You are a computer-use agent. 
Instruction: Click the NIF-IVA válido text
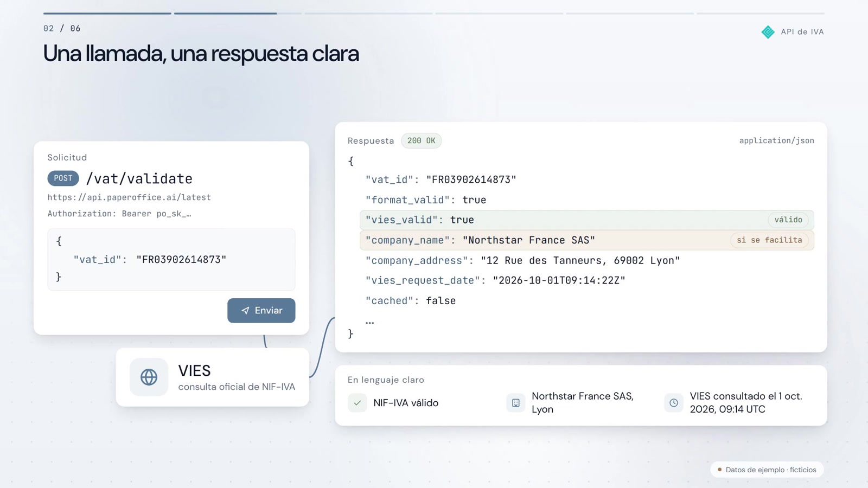tap(406, 403)
